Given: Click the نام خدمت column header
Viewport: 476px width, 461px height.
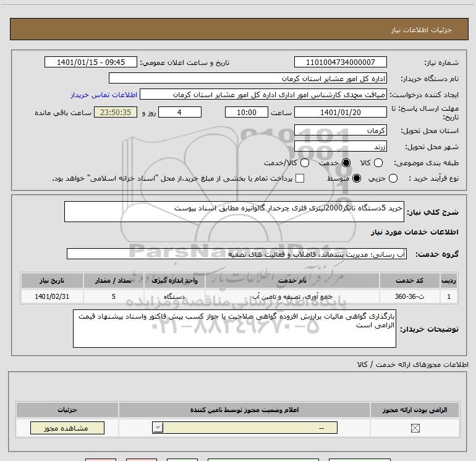Looking at the screenshot, I should pyautogui.click(x=292, y=280).
